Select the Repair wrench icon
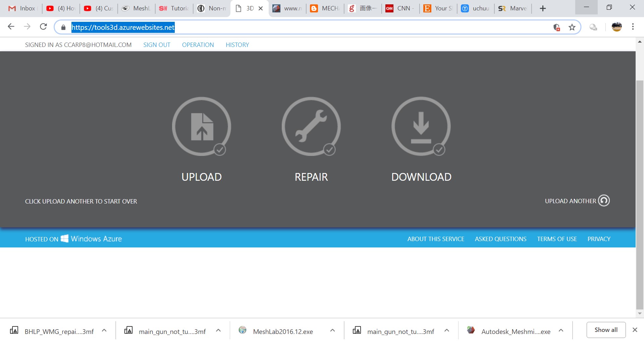This screenshot has width=644, height=342. click(x=311, y=127)
